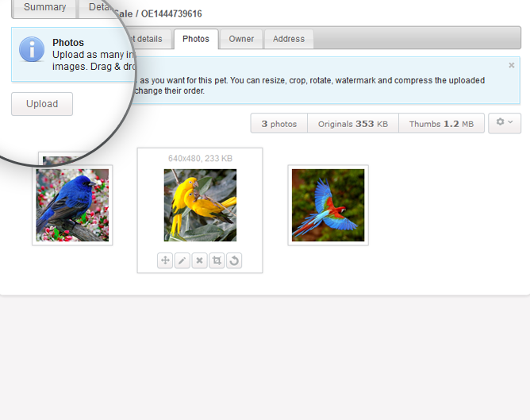The image size is (530, 420).
Task: Click the 3 photos counter button
Action: point(278,124)
